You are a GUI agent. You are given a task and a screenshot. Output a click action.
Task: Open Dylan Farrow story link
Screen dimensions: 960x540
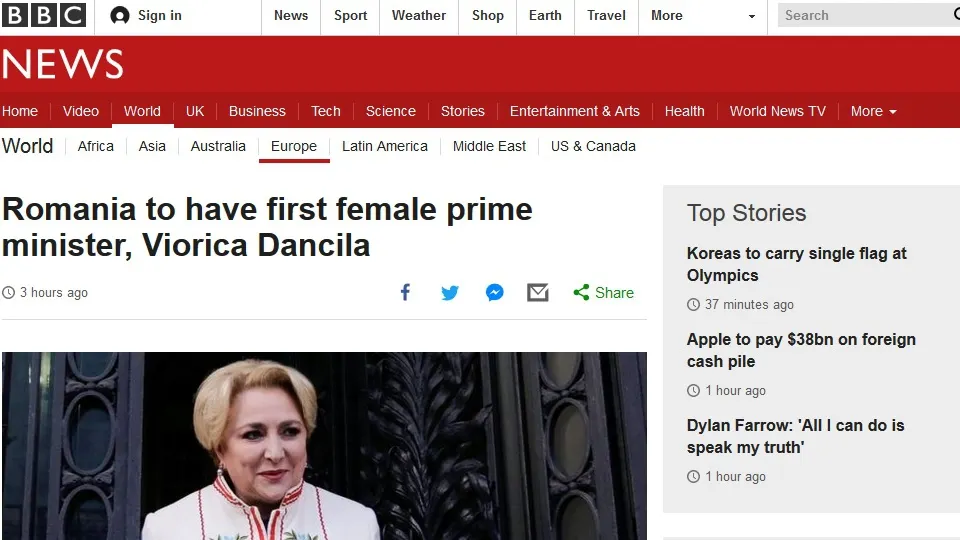point(795,436)
